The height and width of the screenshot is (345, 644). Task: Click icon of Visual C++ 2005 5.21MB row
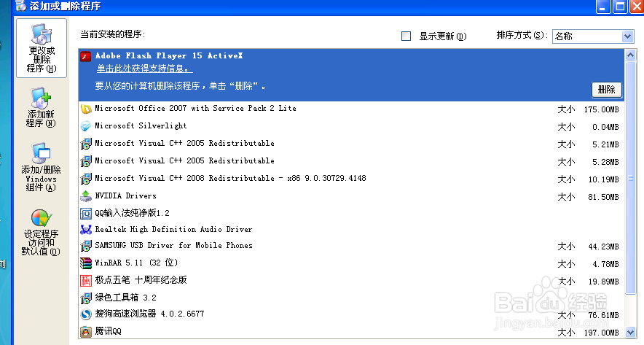pos(86,144)
